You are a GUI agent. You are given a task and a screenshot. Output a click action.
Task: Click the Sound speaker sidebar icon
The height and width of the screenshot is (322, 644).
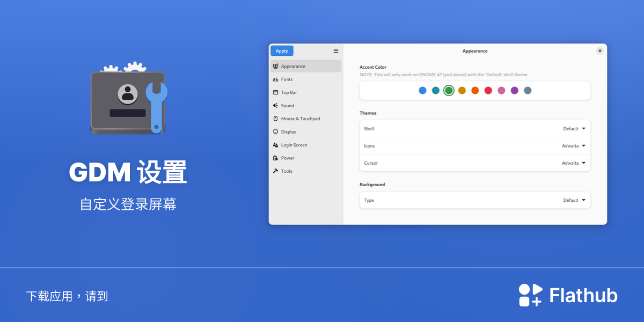coord(275,106)
